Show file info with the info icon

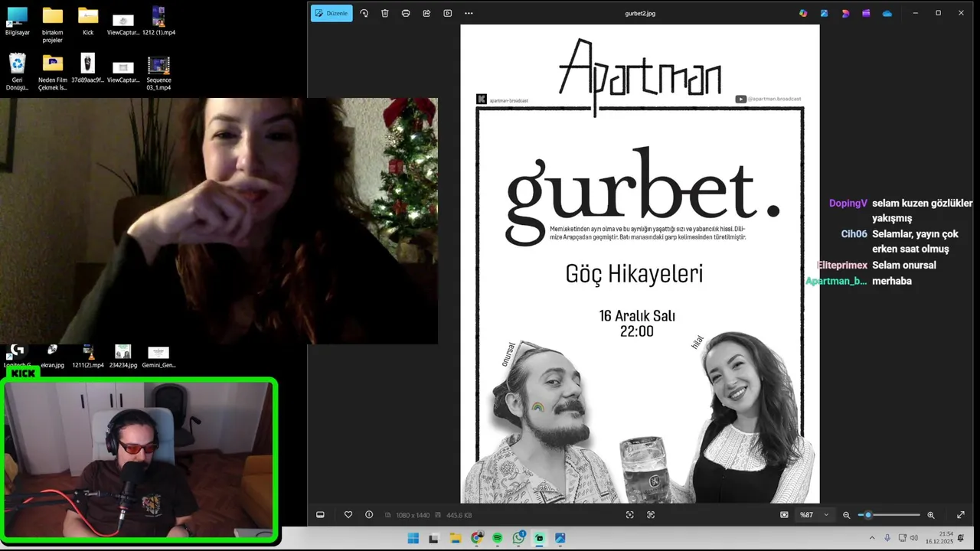369,515
